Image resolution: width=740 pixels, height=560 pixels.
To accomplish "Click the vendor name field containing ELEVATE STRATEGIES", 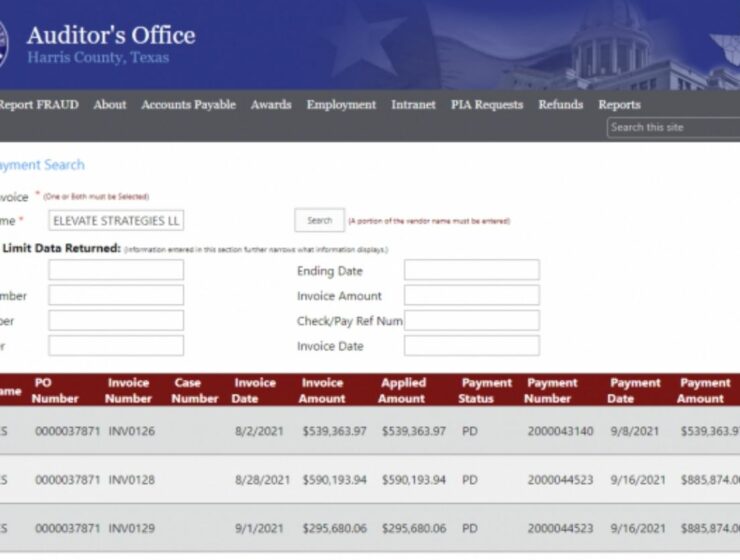I will pos(116,221).
